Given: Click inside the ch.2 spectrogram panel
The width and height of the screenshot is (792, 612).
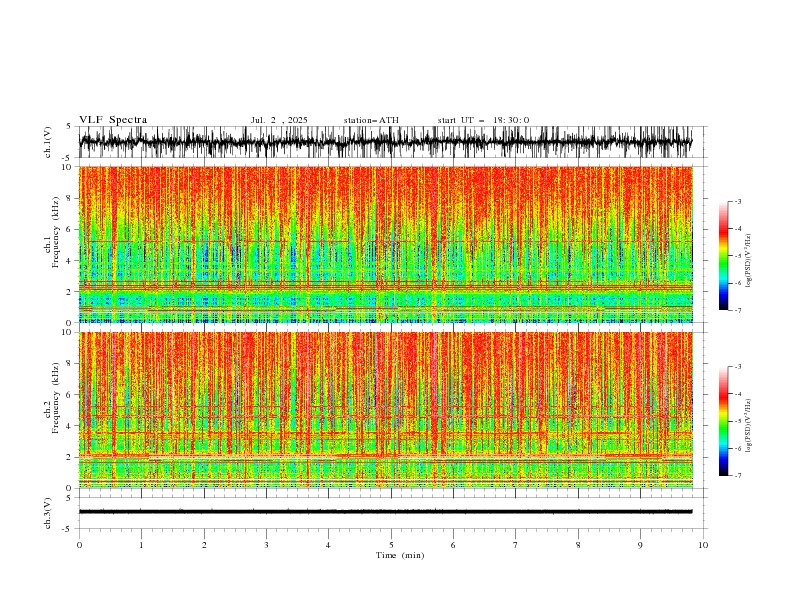Looking at the screenshot, I should pyautogui.click(x=386, y=410).
